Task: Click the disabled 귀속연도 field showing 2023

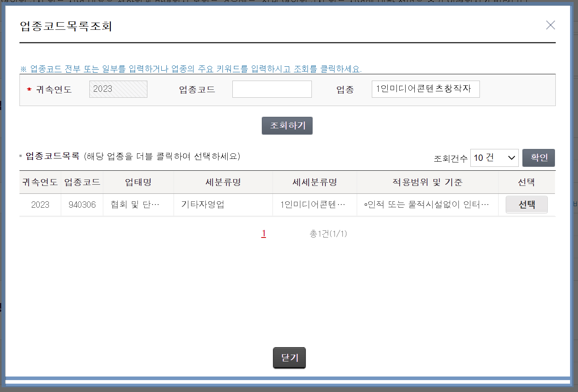Action: click(118, 89)
